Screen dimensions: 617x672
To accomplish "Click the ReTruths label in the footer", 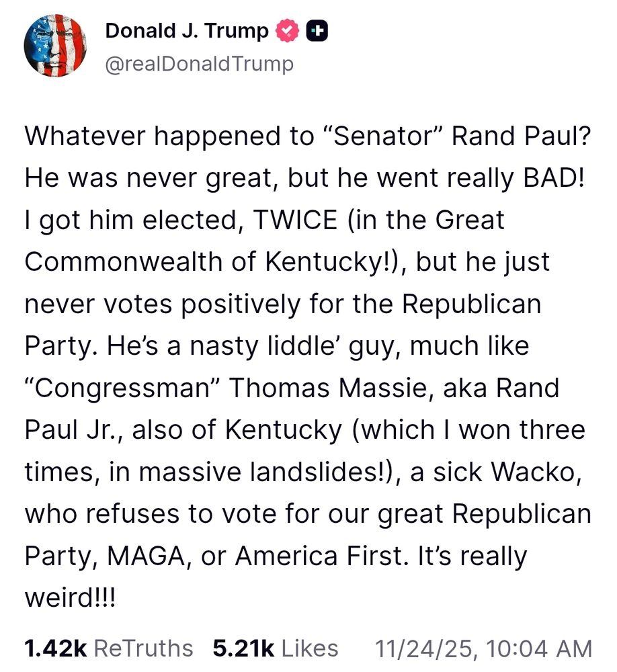I will pyautogui.click(x=145, y=648).
